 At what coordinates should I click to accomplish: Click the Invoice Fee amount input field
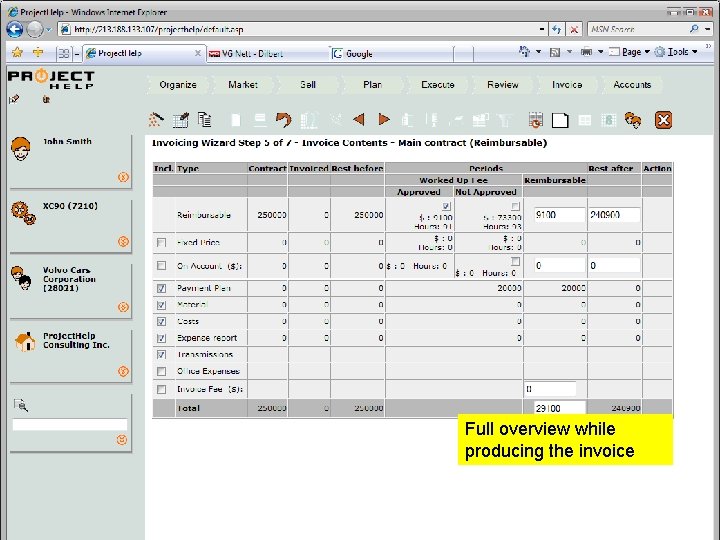tap(550, 389)
